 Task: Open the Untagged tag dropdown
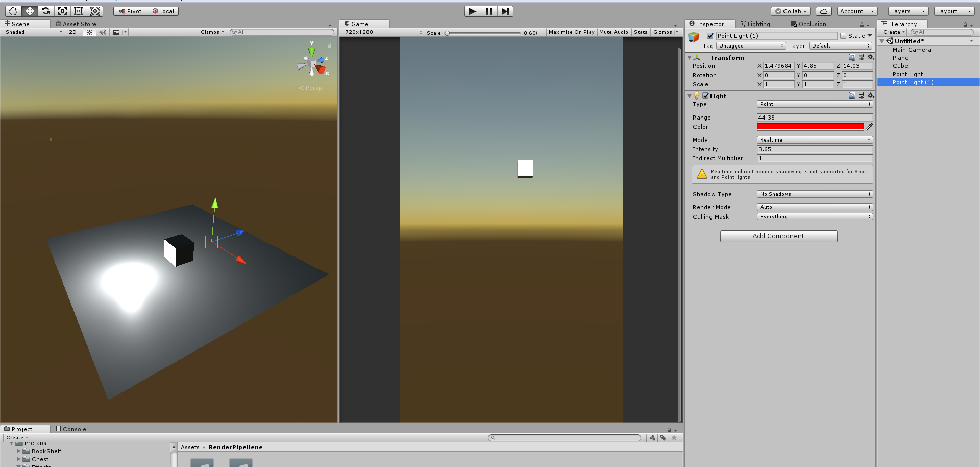tap(751, 46)
